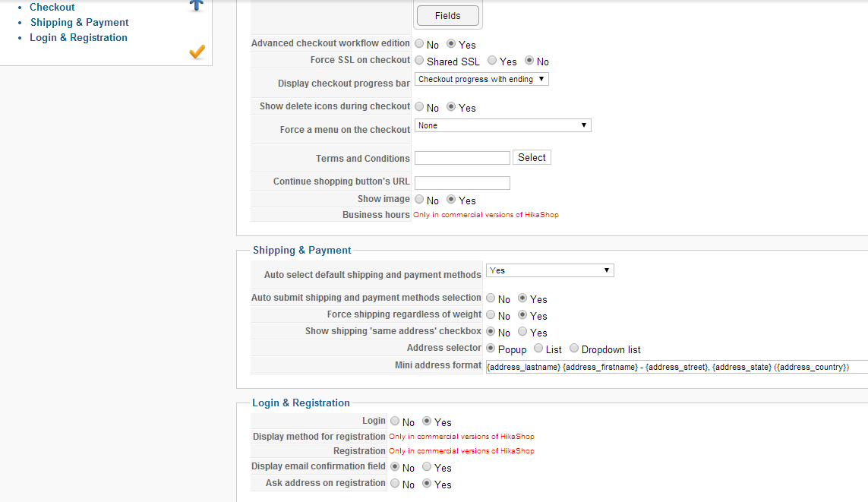Click the Fields button
Viewport: 868px width, 502px height.
[447, 15]
